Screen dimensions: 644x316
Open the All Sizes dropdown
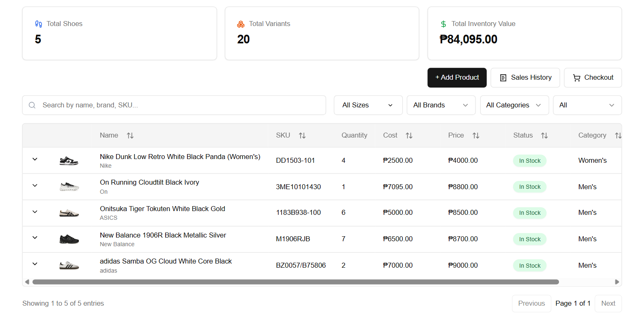point(368,105)
